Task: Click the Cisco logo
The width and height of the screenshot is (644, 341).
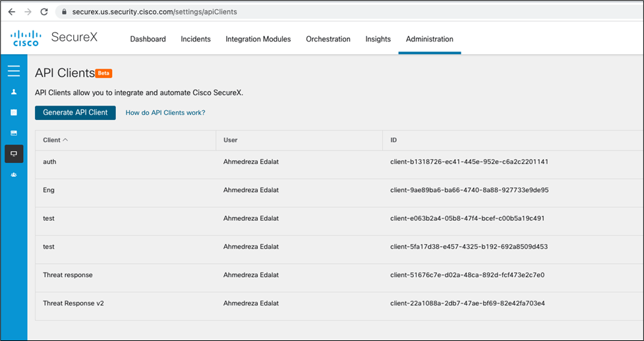Action: [x=26, y=39]
